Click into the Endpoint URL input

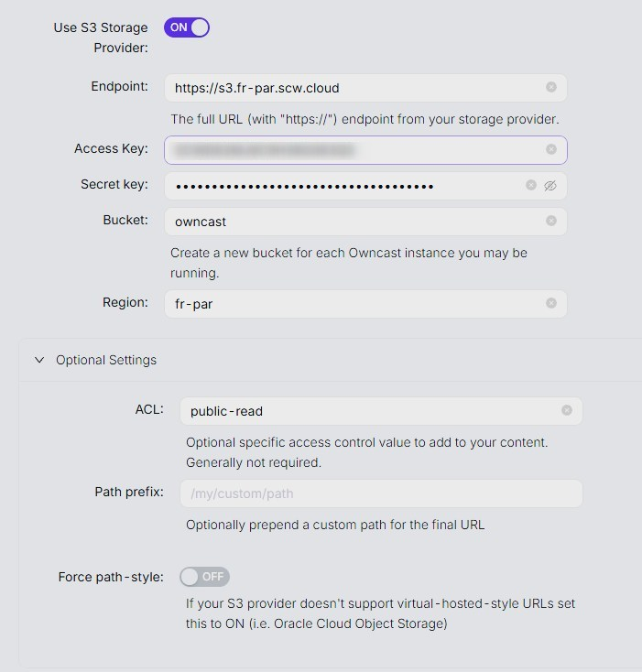click(353, 88)
